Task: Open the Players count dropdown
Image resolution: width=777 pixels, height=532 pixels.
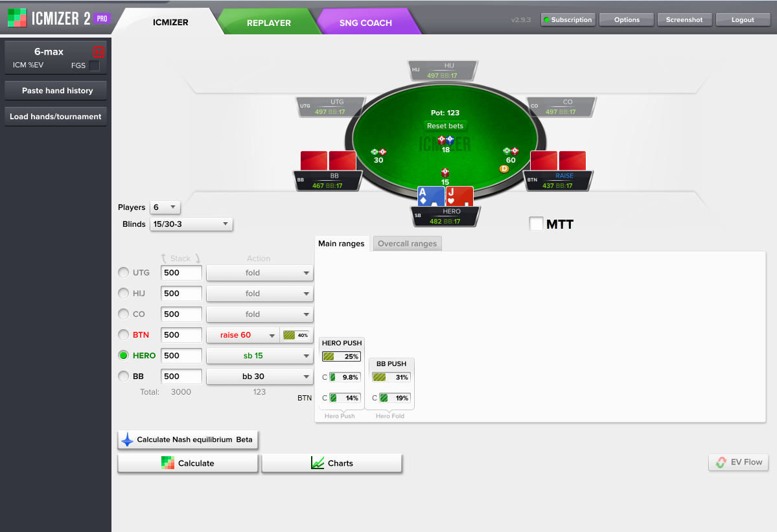Action: click(165, 207)
